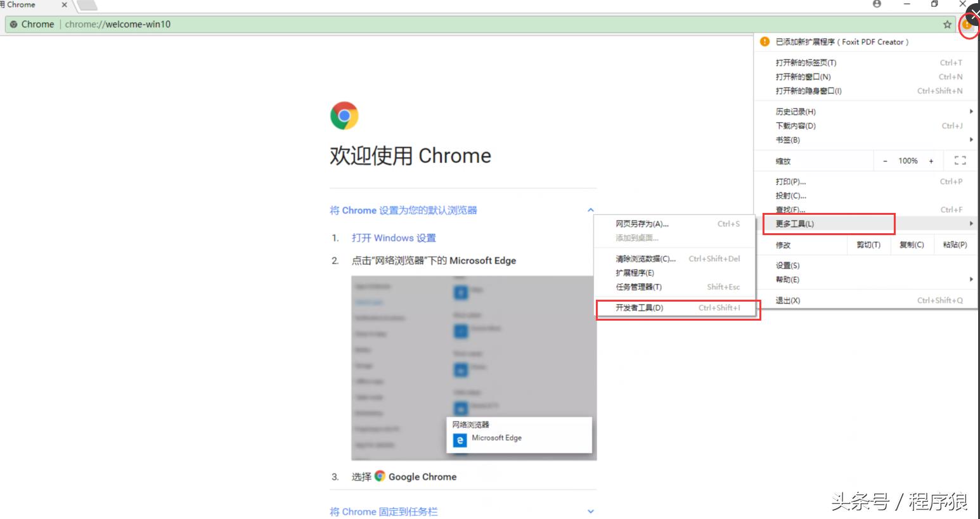Open 设置(S) from the menu

tap(866, 266)
